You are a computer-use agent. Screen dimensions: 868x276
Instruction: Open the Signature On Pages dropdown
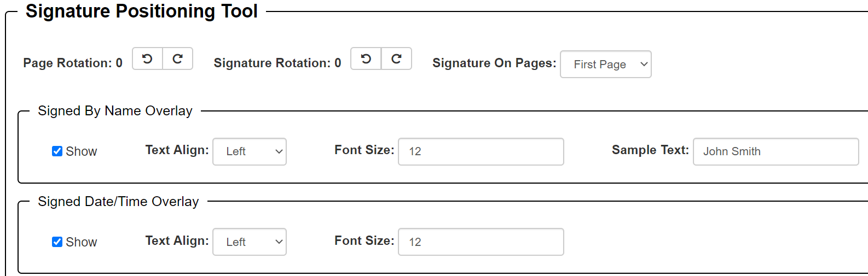tap(605, 64)
